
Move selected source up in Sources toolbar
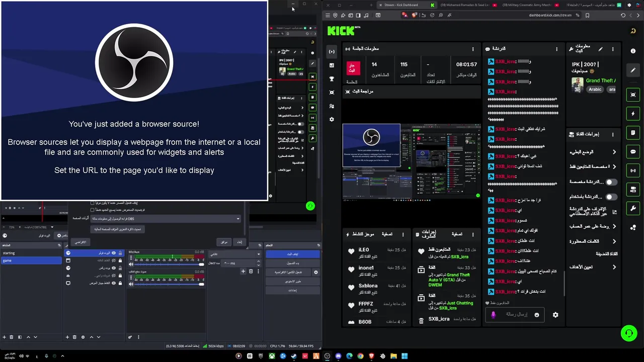(x=91, y=337)
